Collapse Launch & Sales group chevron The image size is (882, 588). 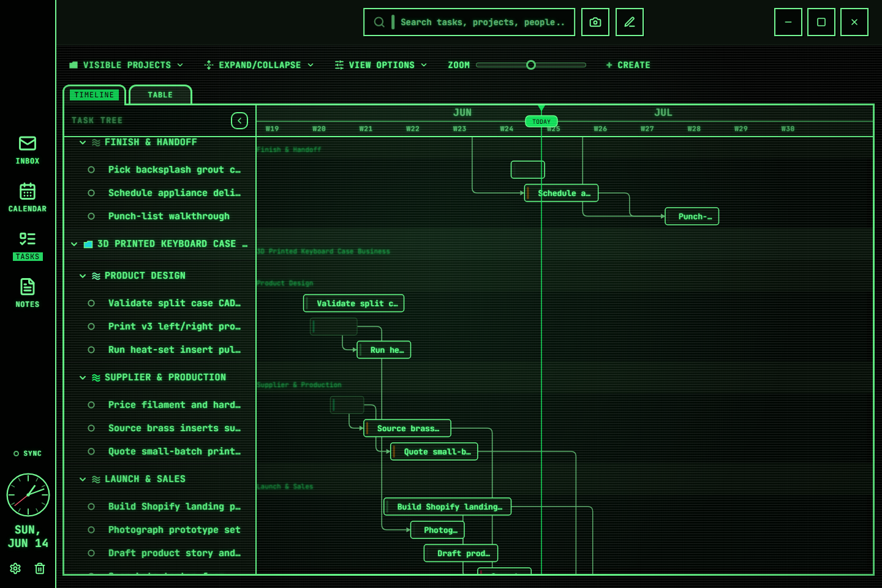tap(83, 479)
